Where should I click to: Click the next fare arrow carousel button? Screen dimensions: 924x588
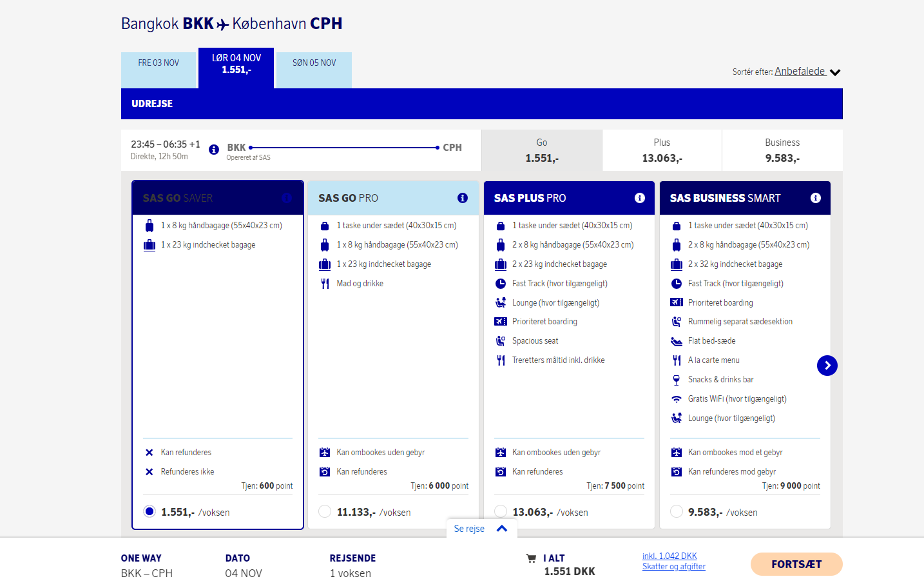(827, 366)
